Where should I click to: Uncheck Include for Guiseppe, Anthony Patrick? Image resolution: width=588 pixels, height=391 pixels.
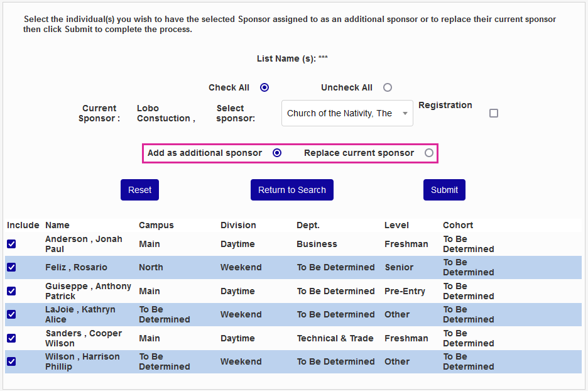11,291
